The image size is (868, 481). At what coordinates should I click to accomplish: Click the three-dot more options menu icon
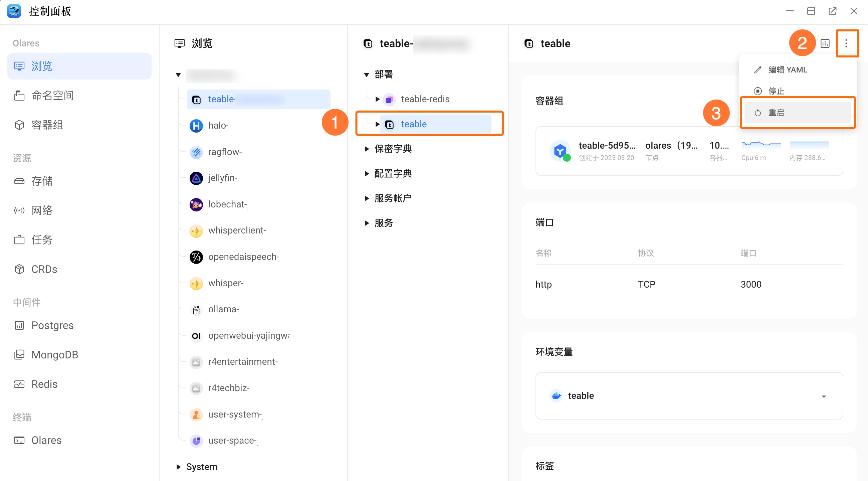click(x=847, y=43)
